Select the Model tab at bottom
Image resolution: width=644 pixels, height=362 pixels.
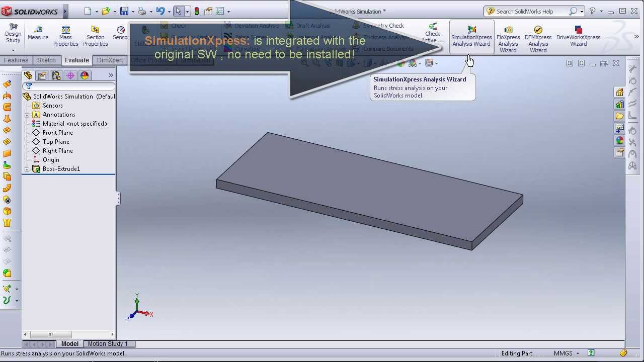point(69,344)
